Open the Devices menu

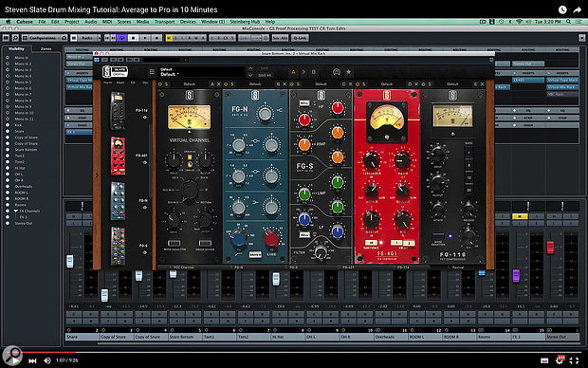[x=188, y=22]
